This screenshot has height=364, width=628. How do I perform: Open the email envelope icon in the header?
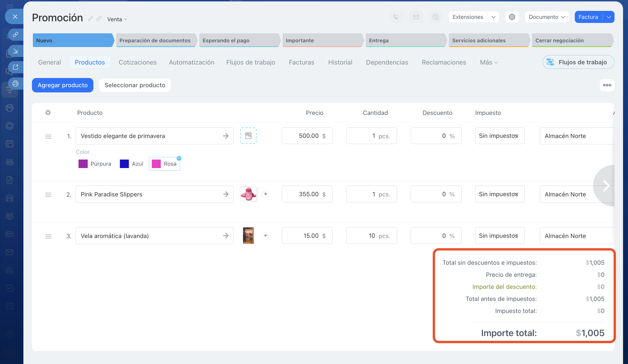416,17
